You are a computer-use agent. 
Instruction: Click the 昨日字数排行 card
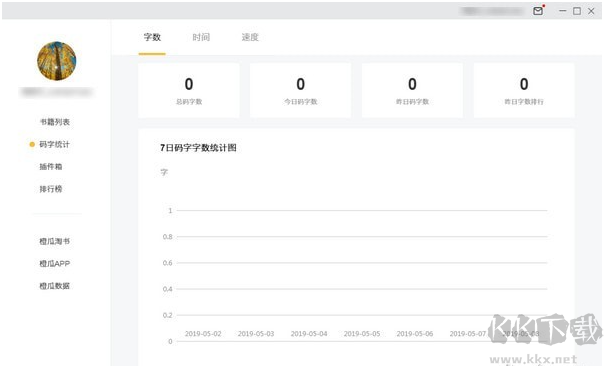(x=524, y=91)
